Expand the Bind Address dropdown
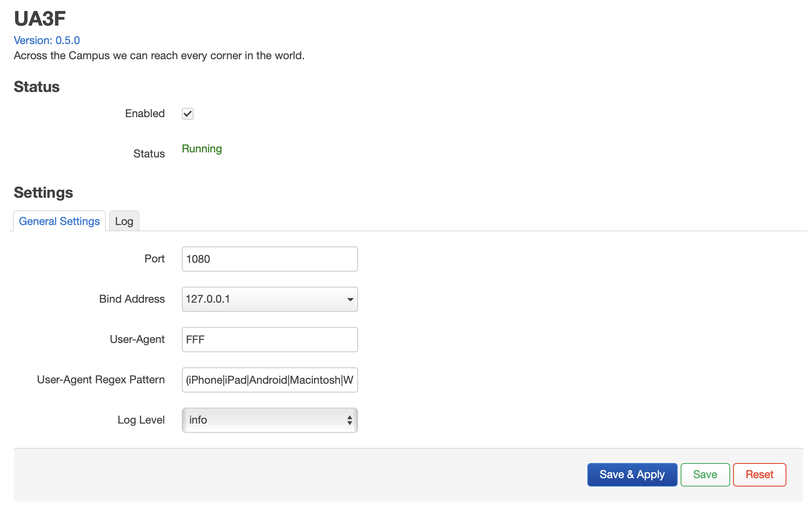 point(270,299)
